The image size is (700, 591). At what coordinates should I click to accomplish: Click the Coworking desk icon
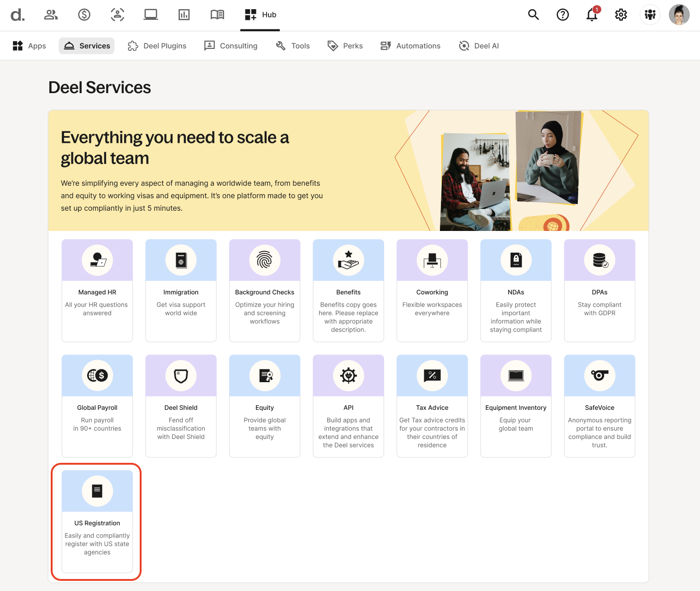point(432,260)
